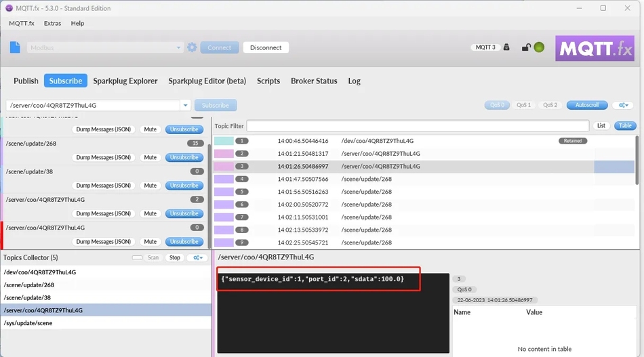Open Topics Collector settings gear dropdown
This screenshot has width=644, height=357.
(x=197, y=257)
